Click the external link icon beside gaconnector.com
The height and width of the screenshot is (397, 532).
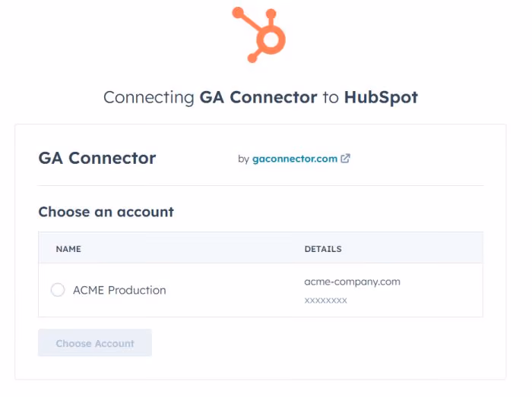point(345,159)
